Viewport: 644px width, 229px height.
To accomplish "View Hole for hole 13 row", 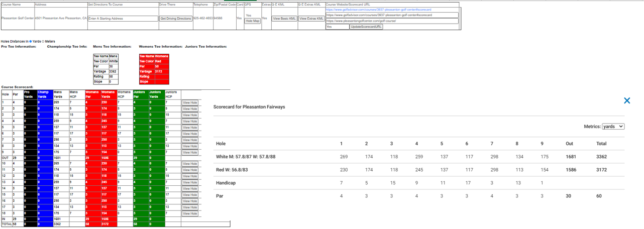I will tap(190, 182).
